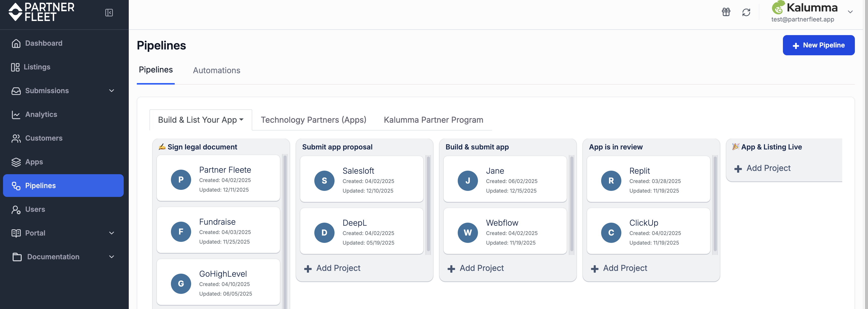The height and width of the screenshot is (309, 868).
Task: Select the Technology Partners (Apps) pipeline tab
Action: [313, 120]
